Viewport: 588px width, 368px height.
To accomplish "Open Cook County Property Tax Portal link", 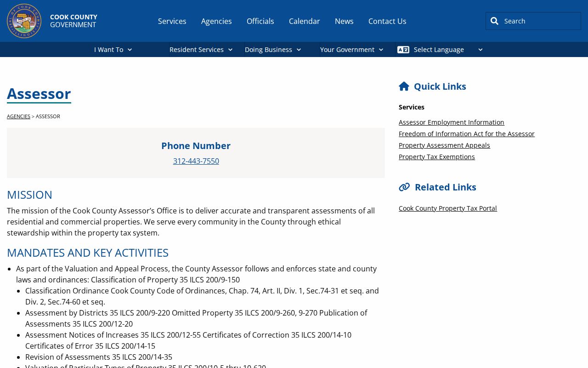I will click(x=448, y=208).
